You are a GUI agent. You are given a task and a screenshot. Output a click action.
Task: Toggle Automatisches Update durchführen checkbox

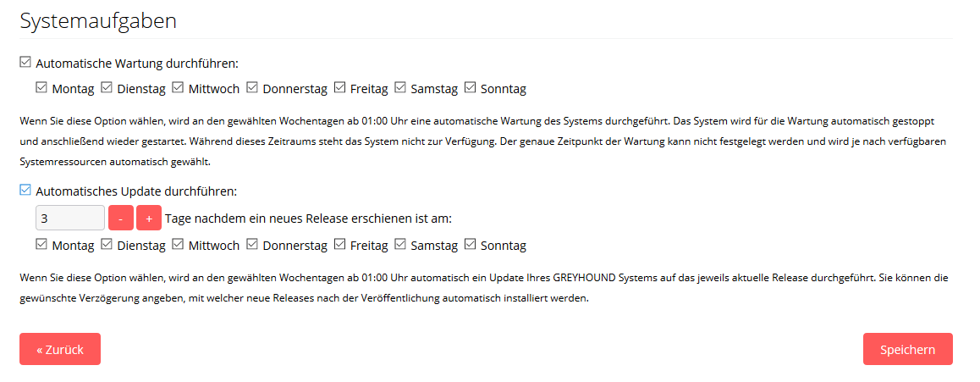pos(25,190)
